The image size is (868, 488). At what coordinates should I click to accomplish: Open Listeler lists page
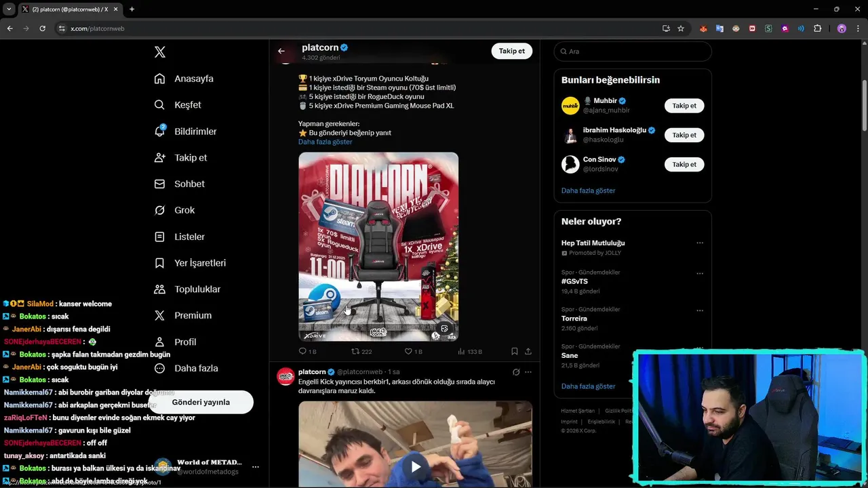(x=179, y=237)
